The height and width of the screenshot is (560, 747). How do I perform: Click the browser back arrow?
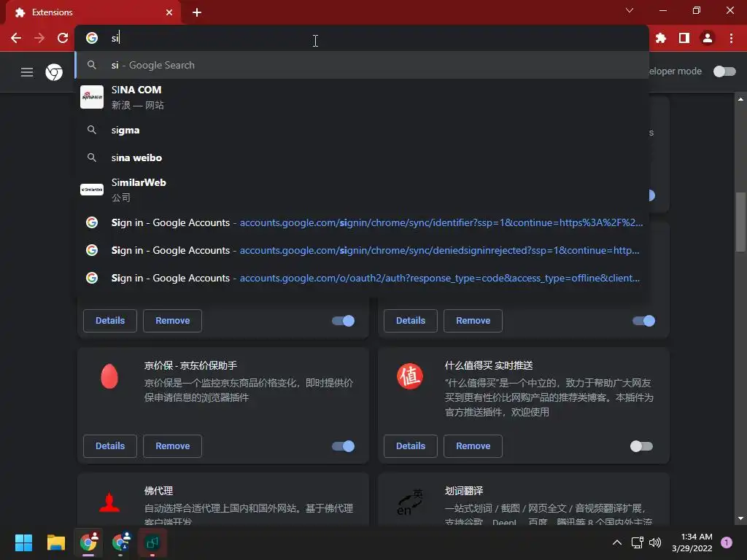pos(16,38)
